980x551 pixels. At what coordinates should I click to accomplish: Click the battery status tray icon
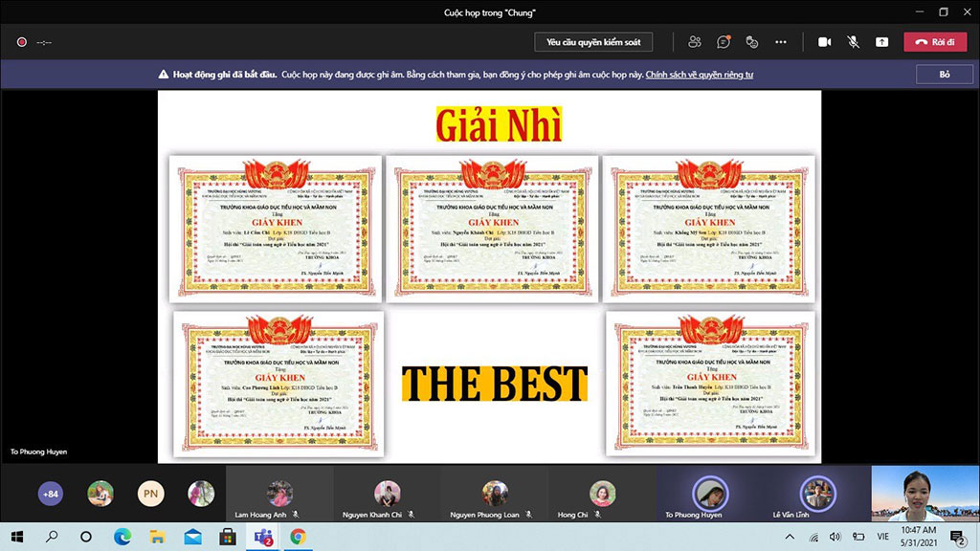point(858,537)
